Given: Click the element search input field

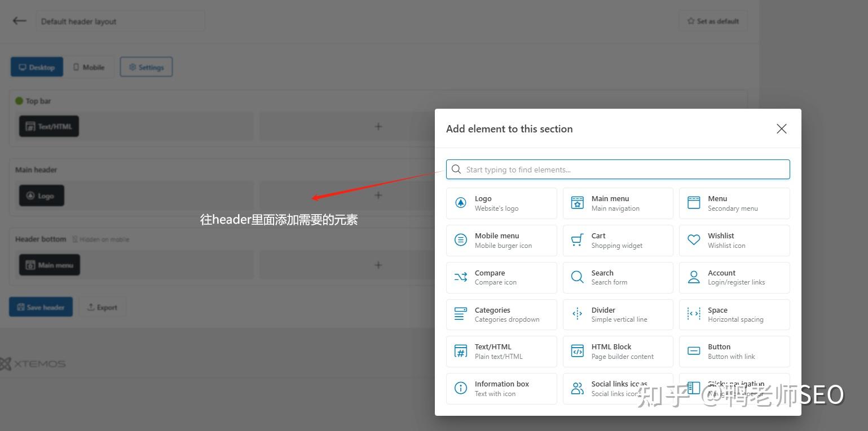Looking at the screenshot, I should (618, 169).
